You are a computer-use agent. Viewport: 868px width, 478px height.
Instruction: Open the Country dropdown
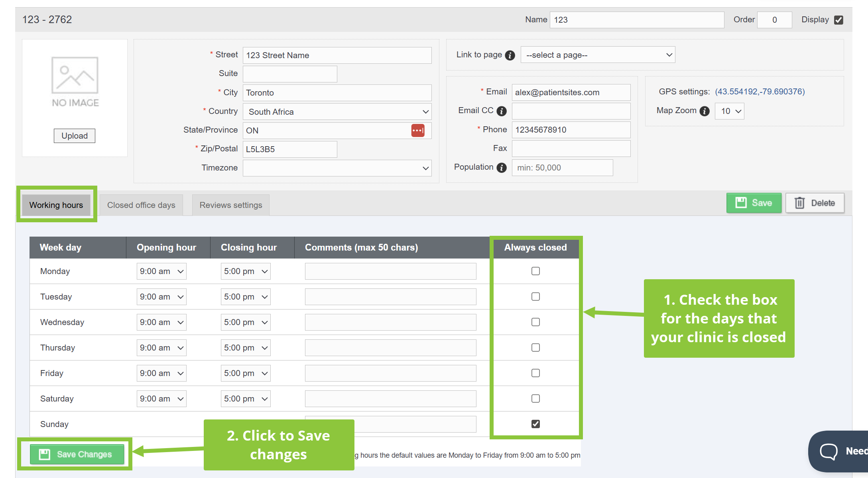coord(337,112)
